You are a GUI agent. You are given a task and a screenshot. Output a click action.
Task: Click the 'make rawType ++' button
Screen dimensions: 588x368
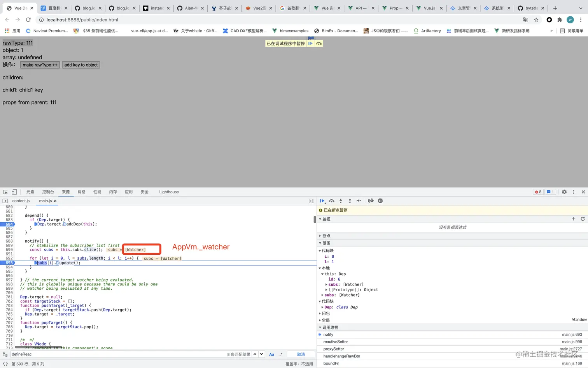pos(40,65)
